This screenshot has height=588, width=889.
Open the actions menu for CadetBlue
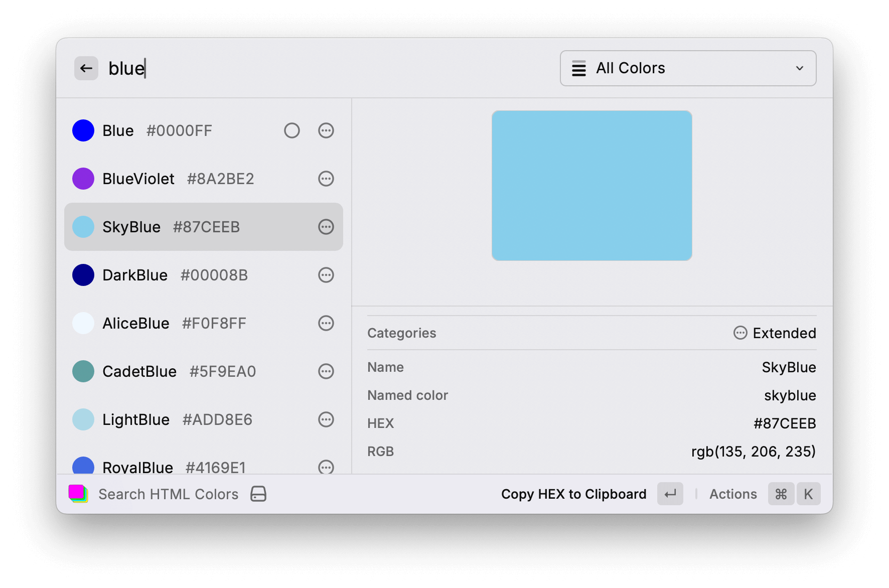point(326,371)
